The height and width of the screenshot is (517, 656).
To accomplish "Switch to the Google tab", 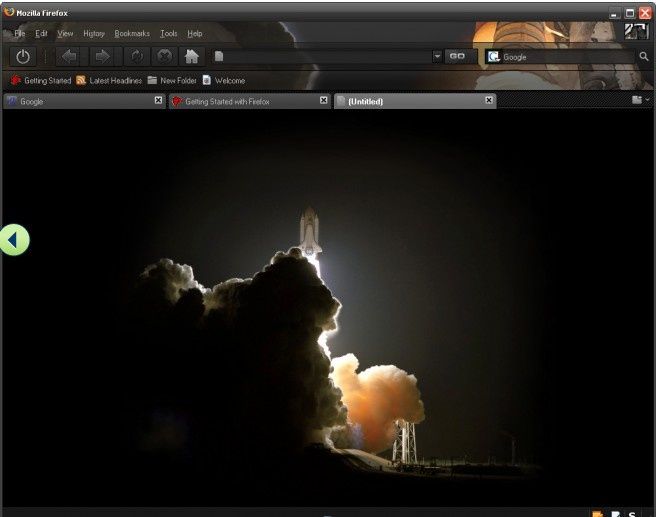I will click(84, 101).
